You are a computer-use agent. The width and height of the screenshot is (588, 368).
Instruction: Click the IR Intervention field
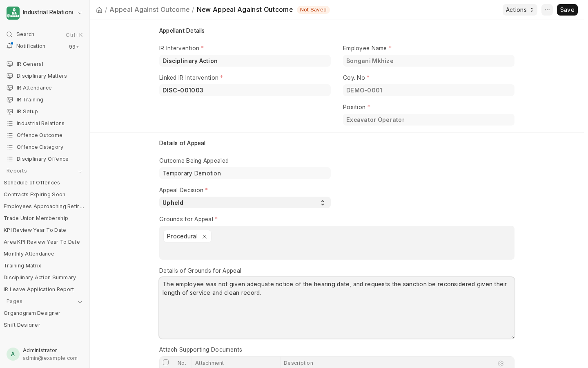click(245, 61)
